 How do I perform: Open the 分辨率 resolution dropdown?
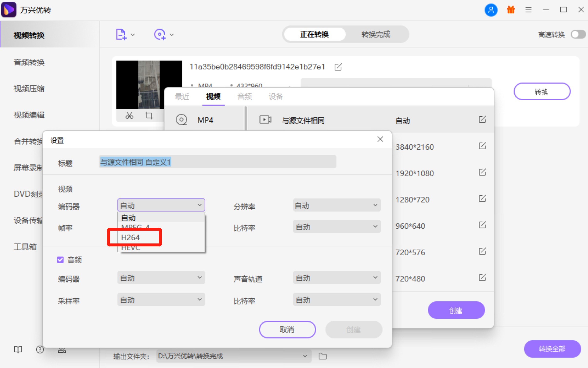coord(336,205)
